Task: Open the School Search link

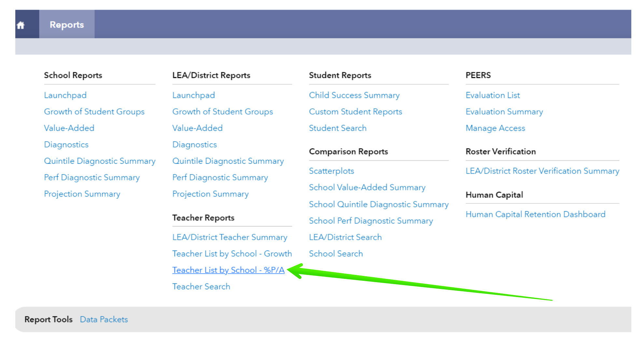Action: click(x=336, y=254)
